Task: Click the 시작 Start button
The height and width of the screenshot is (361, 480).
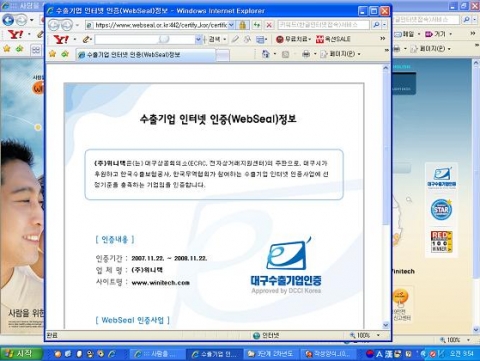Action: 21,353
